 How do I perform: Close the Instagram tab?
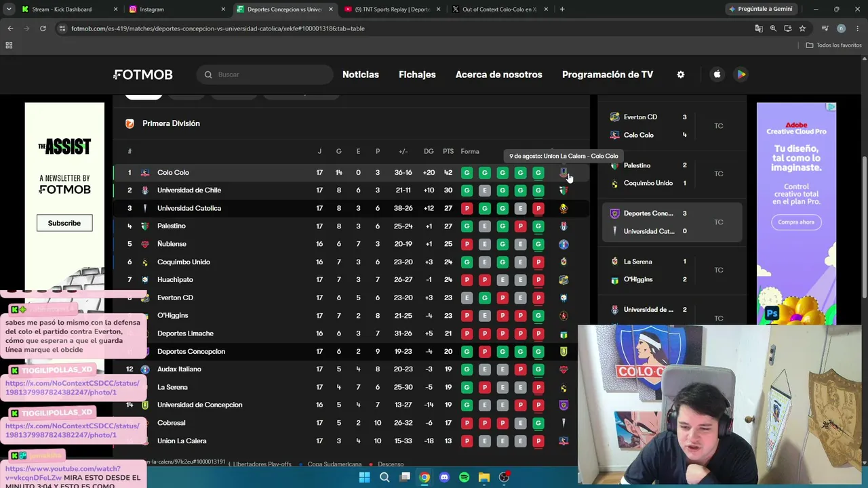click(223, 9)
